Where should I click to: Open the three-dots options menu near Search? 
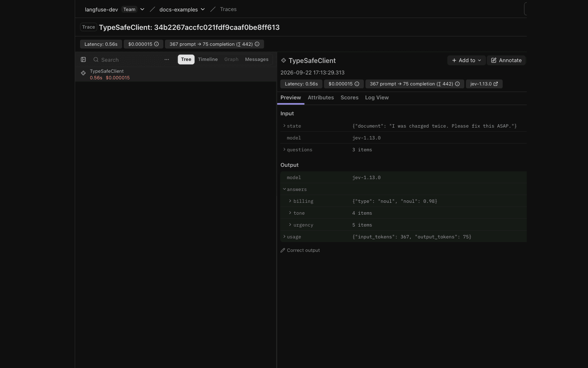click(167, 60)
